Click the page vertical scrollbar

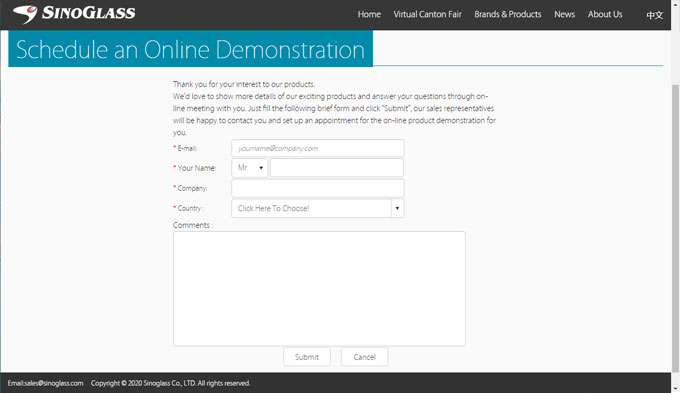click(x=675, y=228)
